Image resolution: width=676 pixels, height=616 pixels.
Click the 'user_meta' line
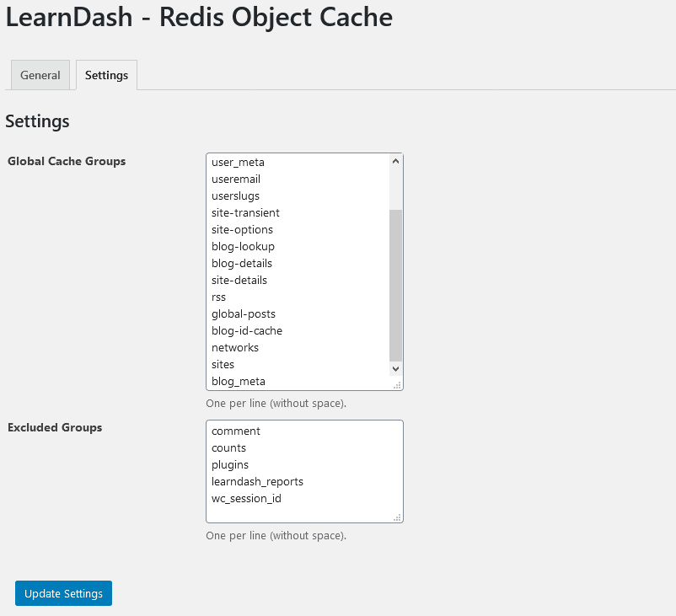(238, 163)
